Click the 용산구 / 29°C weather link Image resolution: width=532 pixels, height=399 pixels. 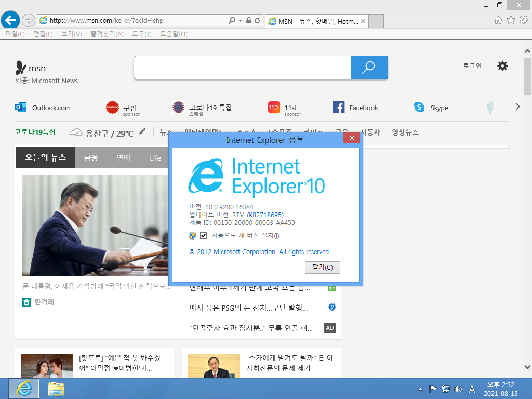tap(101, 133)
